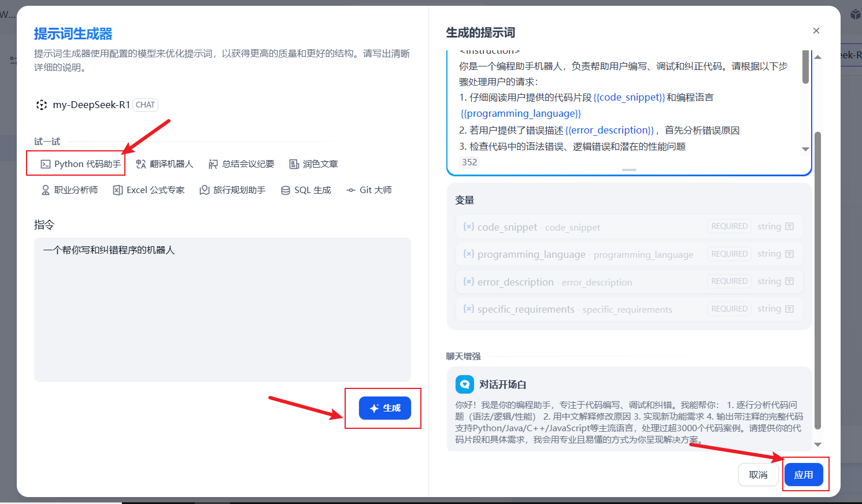Click the Git 大师 branch icon

350,190
